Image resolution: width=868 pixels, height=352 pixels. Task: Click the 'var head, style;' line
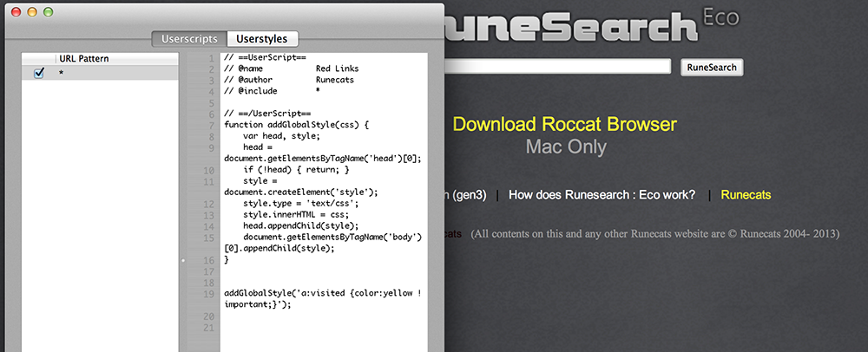pyautogui.click(x=281, y=136)
